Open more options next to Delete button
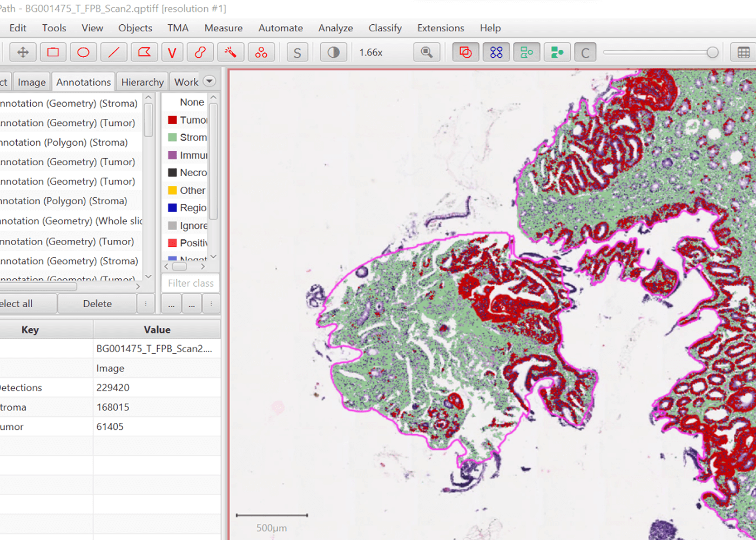Screen dimensions: 756x540 click(146, 304)
